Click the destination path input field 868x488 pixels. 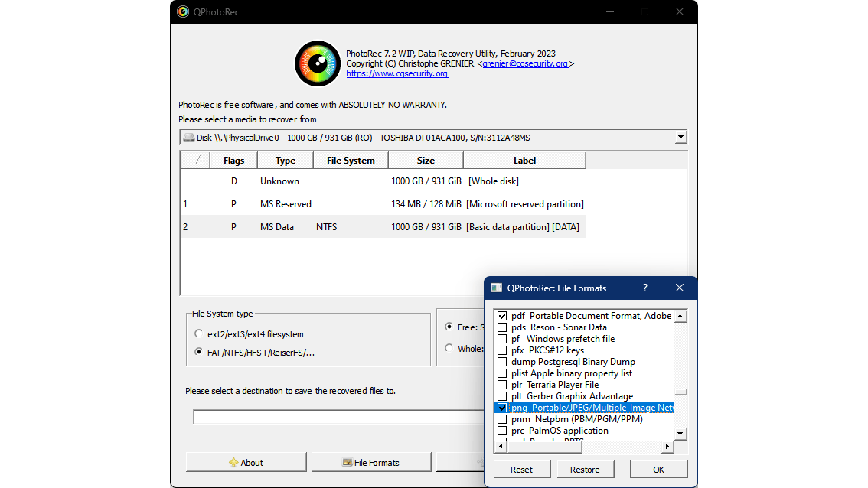coord(337,417)
